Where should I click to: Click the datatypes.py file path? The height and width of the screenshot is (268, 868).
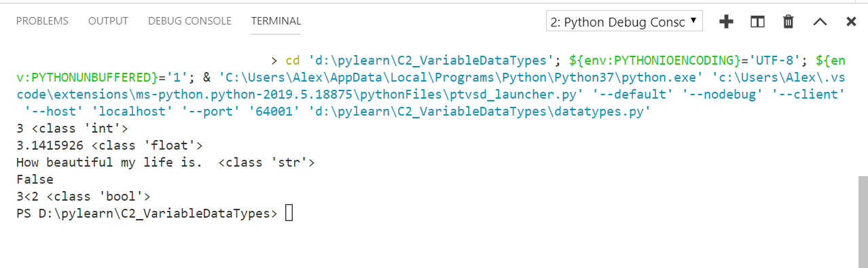pyautogui.click(x=478, y=112)
